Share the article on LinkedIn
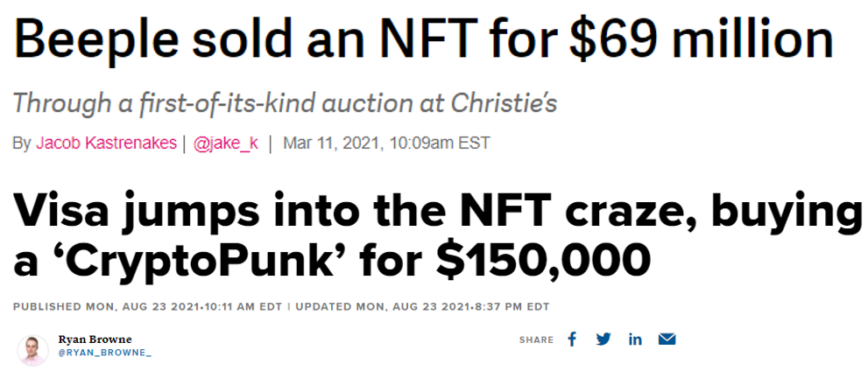The height and width of the screenshot is (378, 868). 635,339
